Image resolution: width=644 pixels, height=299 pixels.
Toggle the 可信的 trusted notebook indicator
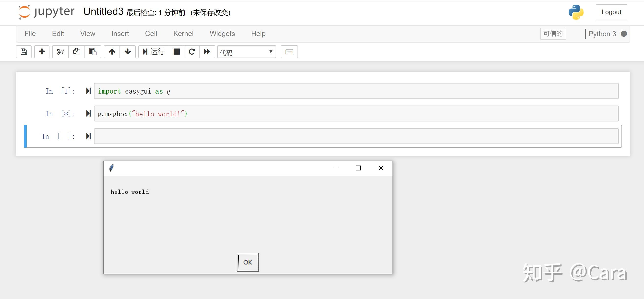click(553, 34)
